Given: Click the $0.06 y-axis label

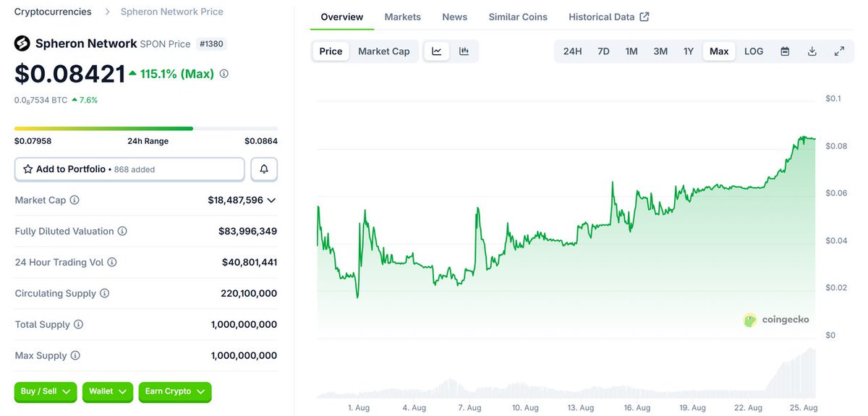Looking at the screenshot, I should pos(836,193).
